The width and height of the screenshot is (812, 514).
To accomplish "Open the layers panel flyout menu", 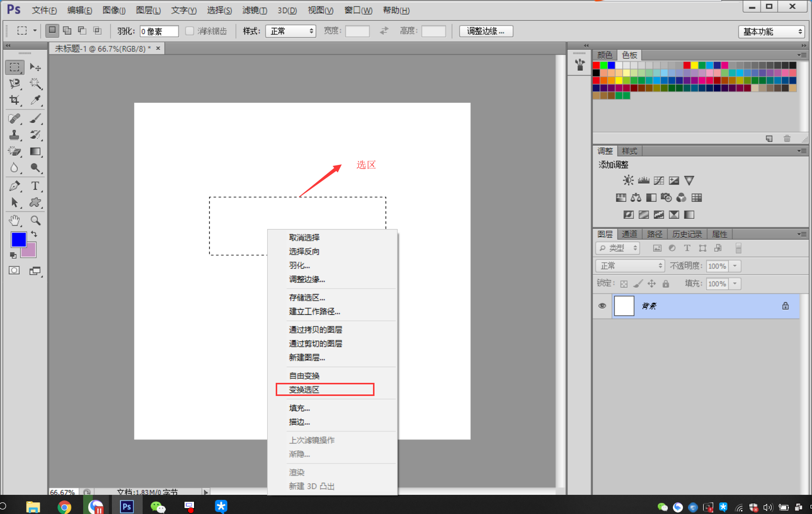I will [x=802, y=234].
